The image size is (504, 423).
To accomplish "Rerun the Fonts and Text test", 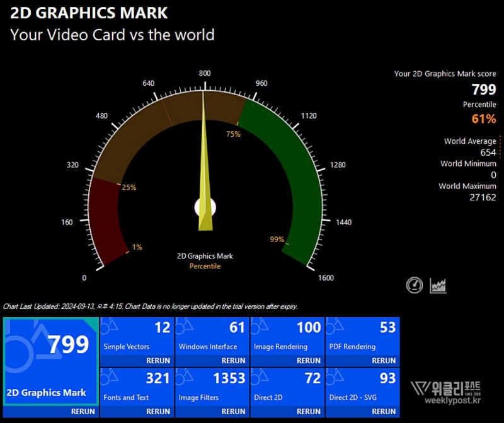I will pyautogui.click(x=157, y=411).
